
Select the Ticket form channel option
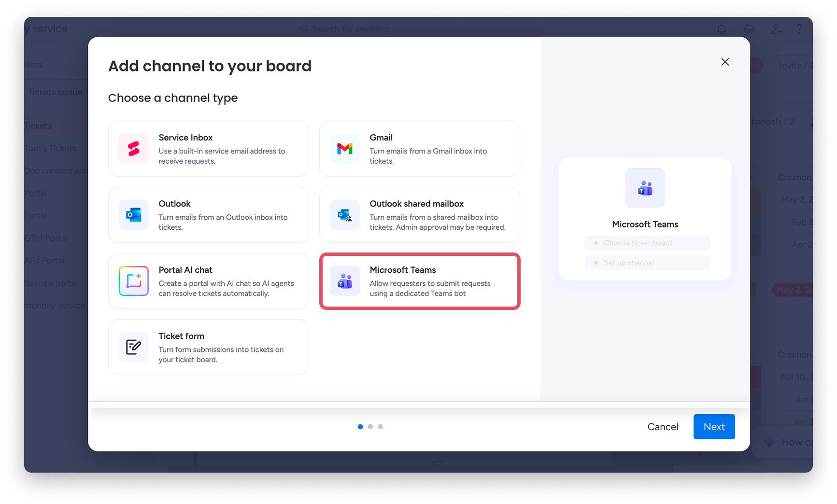[209, 347]
